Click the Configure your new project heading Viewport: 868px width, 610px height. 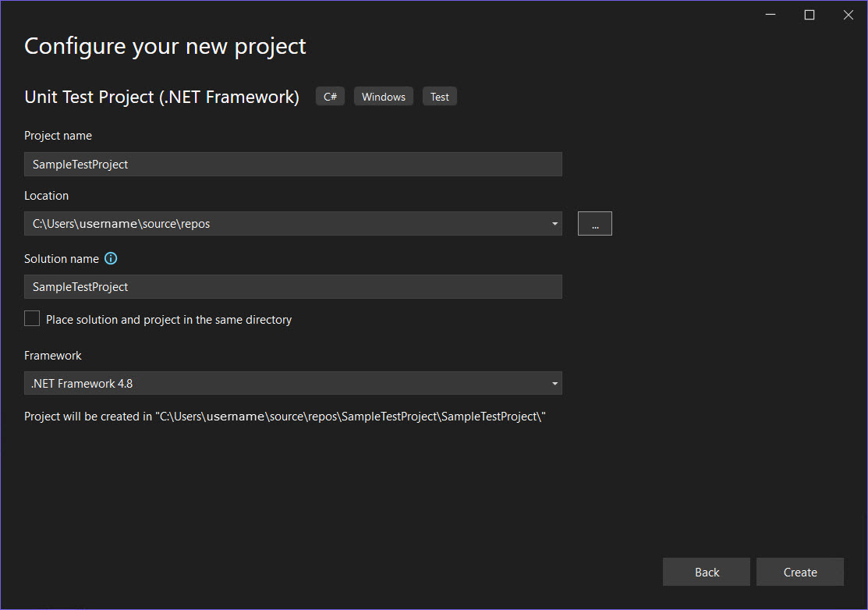(165, 46)
